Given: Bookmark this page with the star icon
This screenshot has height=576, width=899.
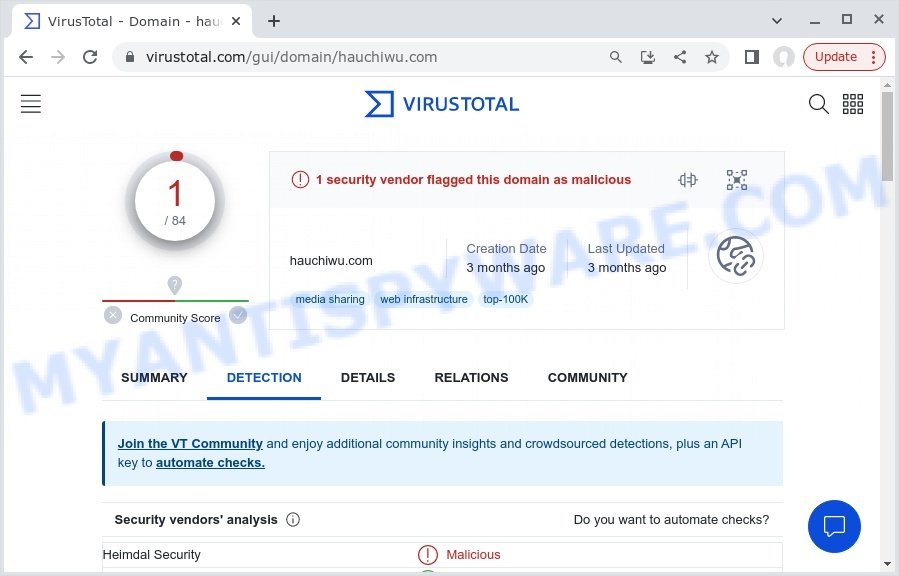Looking at the screenshot, I should point(712,57).
